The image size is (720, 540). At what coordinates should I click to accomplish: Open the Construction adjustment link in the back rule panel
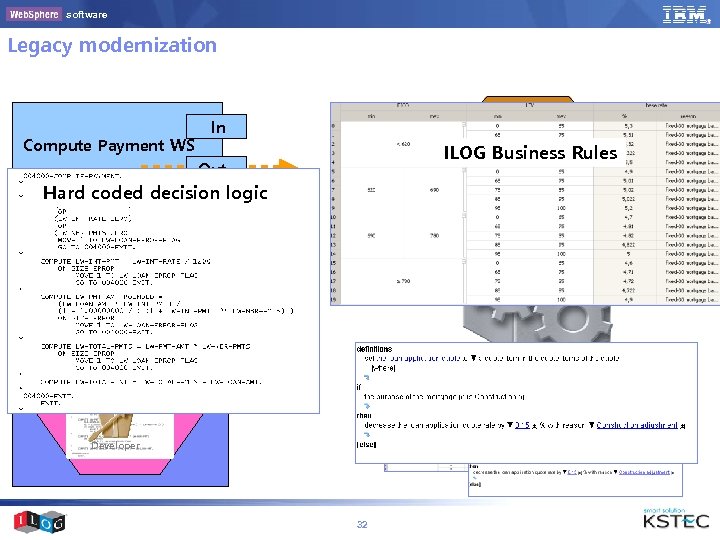point(644,472)
